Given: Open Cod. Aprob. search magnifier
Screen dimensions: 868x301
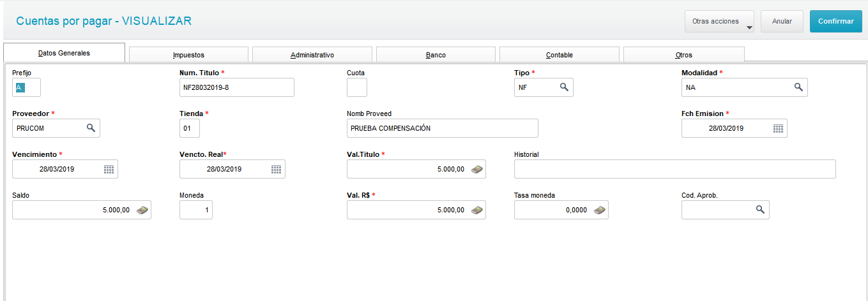Looking at the screenshot, I should click(760, 209).
